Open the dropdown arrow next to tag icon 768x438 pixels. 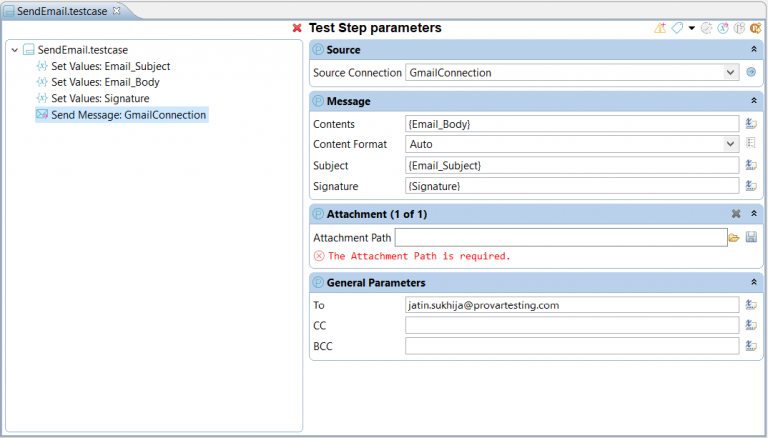[692, 28]
